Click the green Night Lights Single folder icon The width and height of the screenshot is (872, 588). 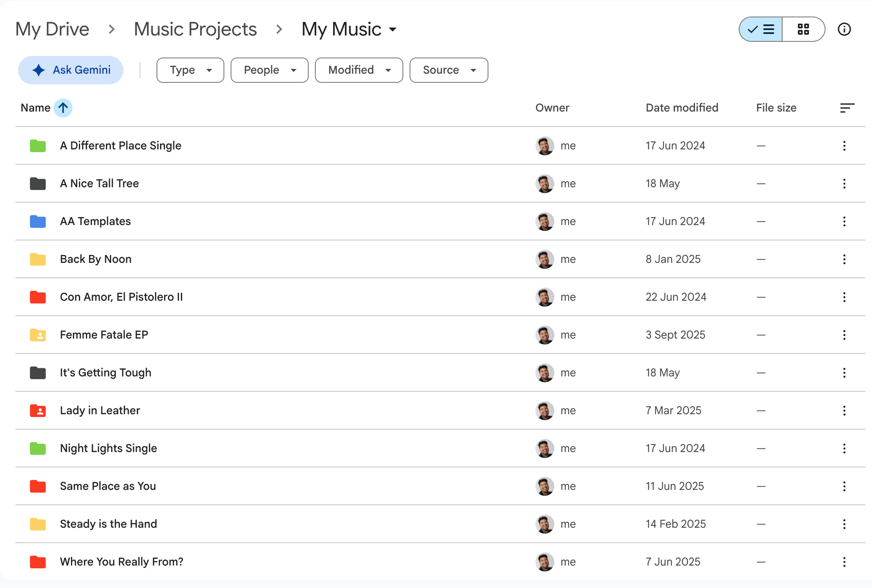[38, 448]
